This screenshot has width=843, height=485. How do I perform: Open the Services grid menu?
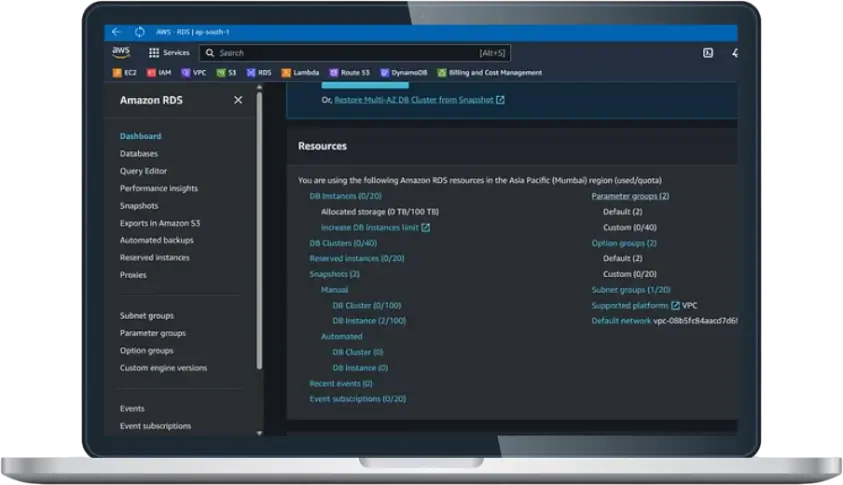(154, 53)
